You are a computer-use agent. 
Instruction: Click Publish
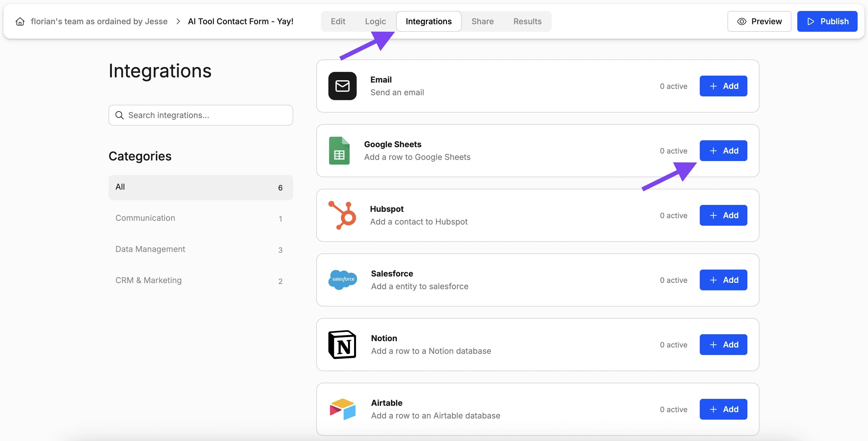pyautogui.click(x=827, y=21)
